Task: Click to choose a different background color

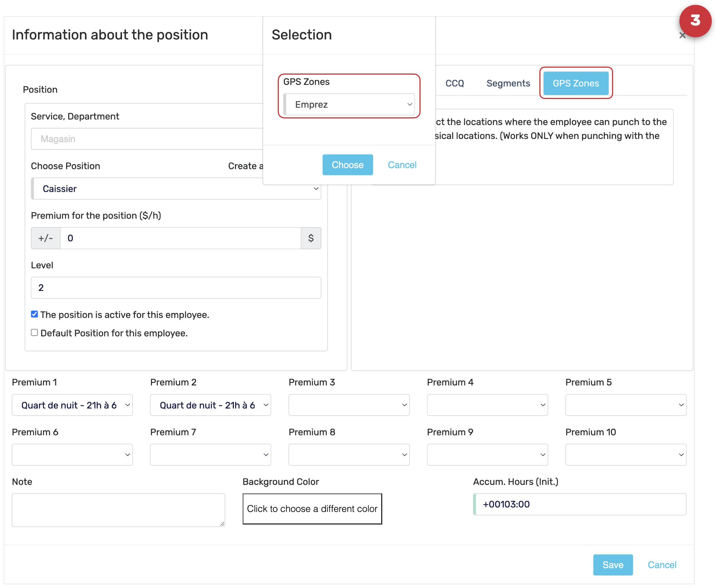Action: pyautogui.click(x=312, y=509)
